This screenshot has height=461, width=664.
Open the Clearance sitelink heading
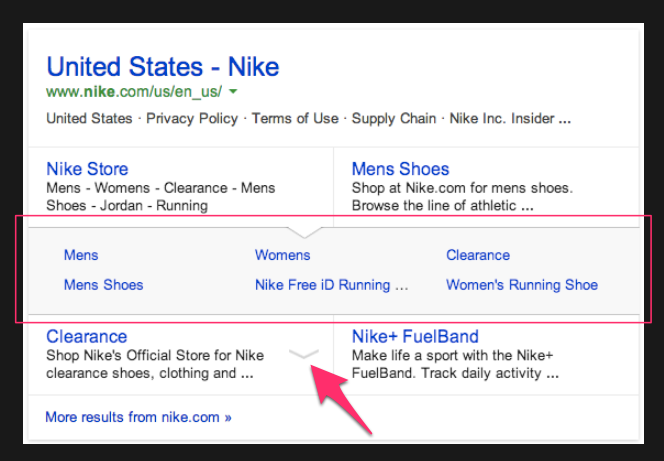(x=86, y=337)
